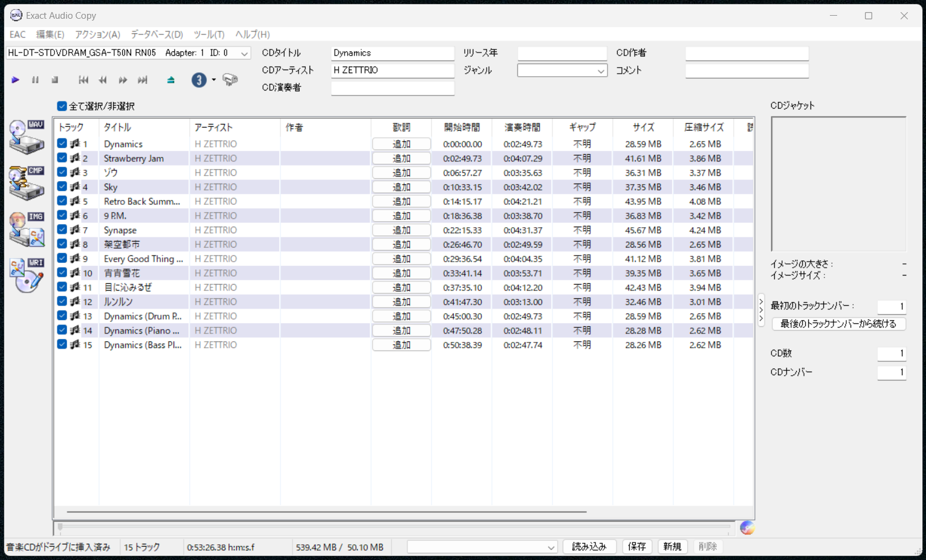Click the playback position slider handle
This screenshot has height=560, width=926.
[60, 527]
